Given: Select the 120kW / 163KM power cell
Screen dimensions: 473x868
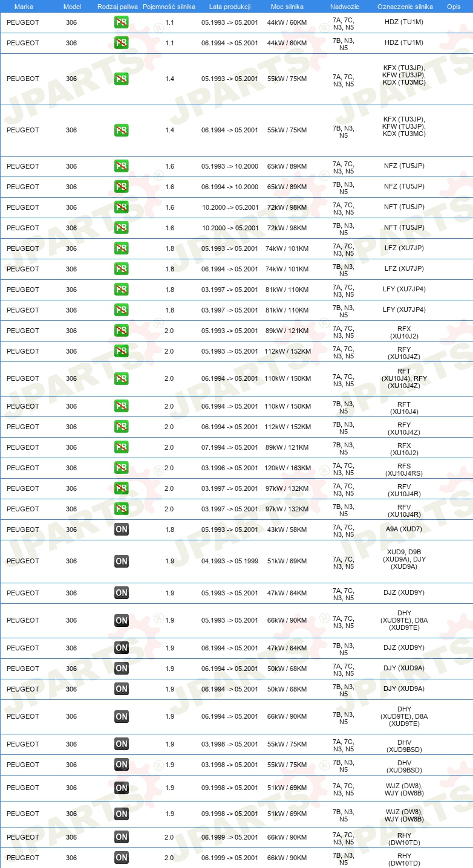Looking at the screenshot, I should tap(287, 468).
